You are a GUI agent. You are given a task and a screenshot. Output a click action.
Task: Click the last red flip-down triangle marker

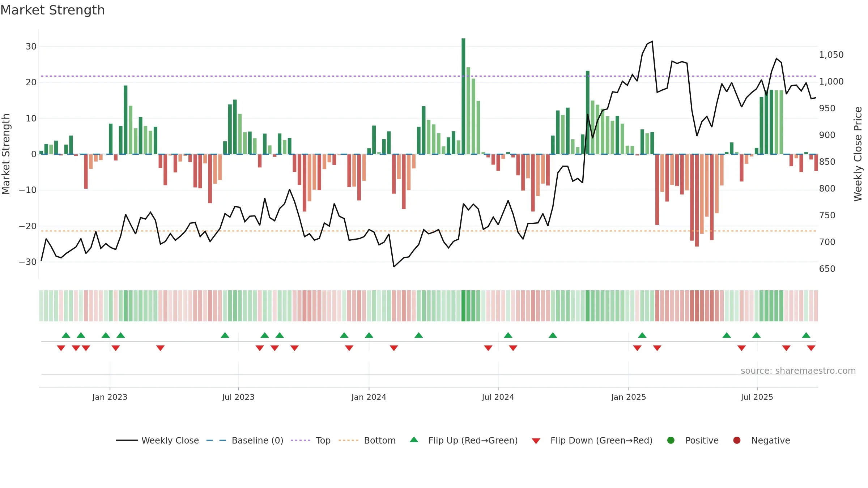(x=811, y=348)
